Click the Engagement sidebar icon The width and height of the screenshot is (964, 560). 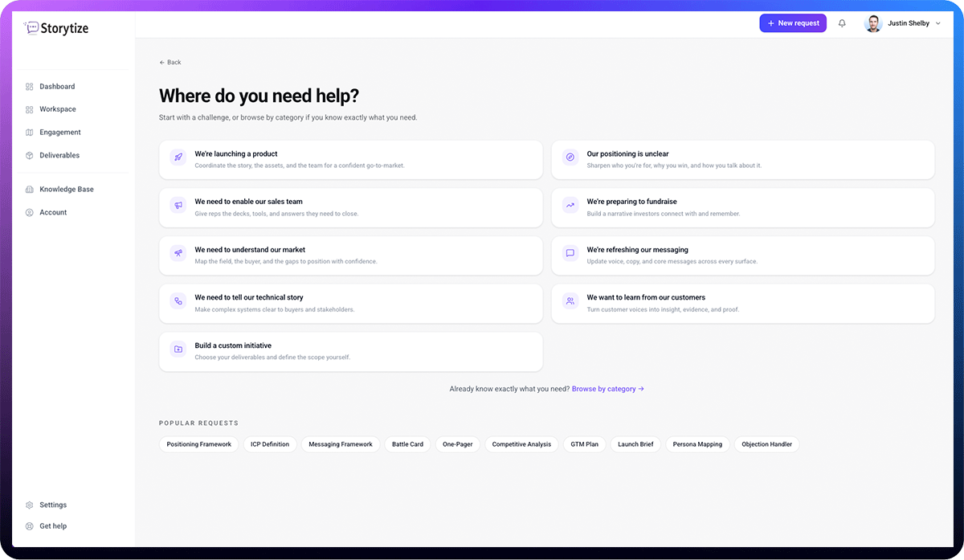click(30, 133)
